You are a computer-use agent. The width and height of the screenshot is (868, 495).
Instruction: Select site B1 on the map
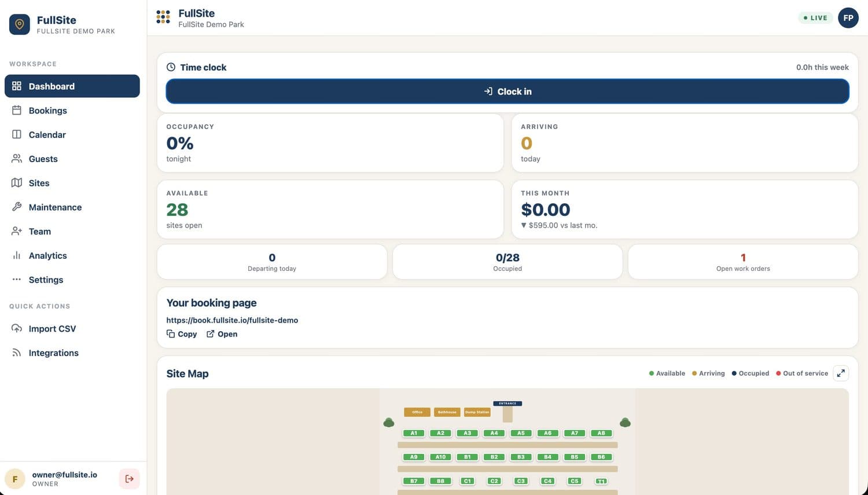(468, 457)
